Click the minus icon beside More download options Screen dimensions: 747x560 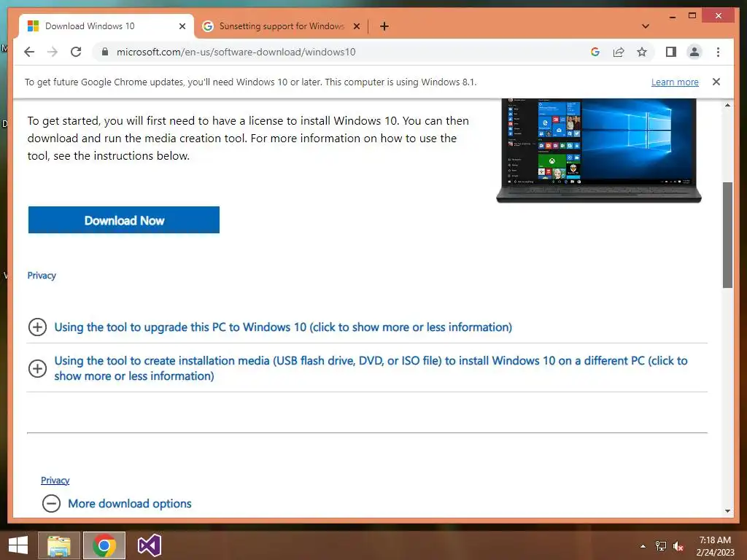click(x=52, y=503)
